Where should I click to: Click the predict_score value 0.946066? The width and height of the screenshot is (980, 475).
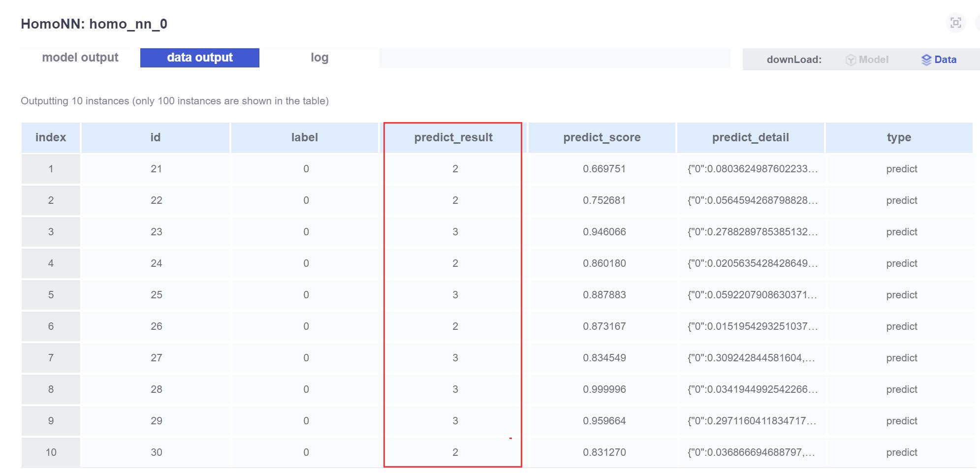click(604, 232)
